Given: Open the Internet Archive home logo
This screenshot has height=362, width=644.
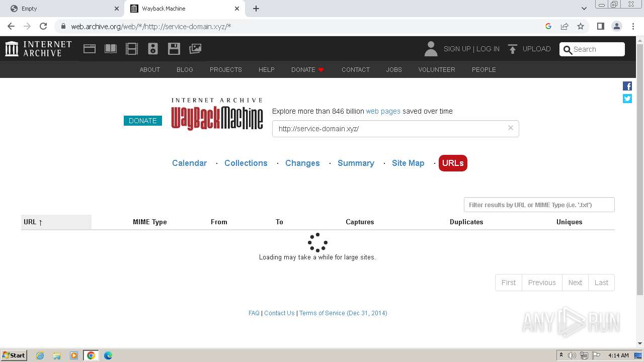Looking at the screenshot, I should click(x=38, y=49).
